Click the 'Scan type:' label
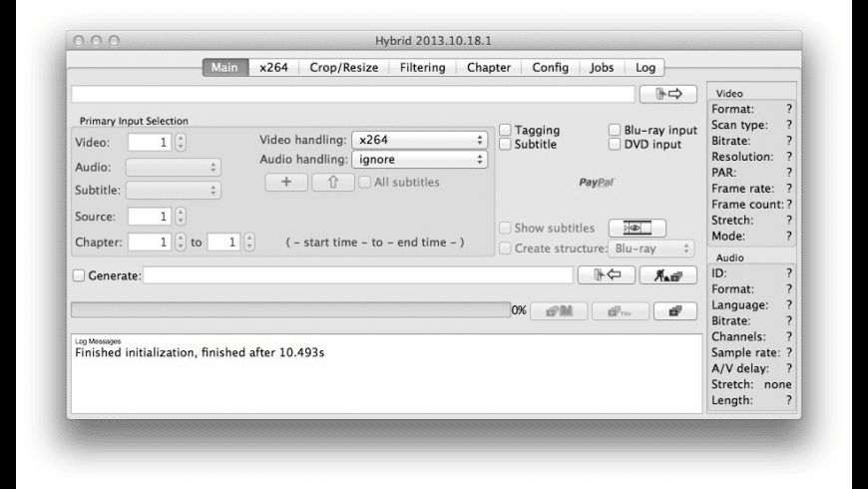868x489 pixels. [x=739, y=125]
